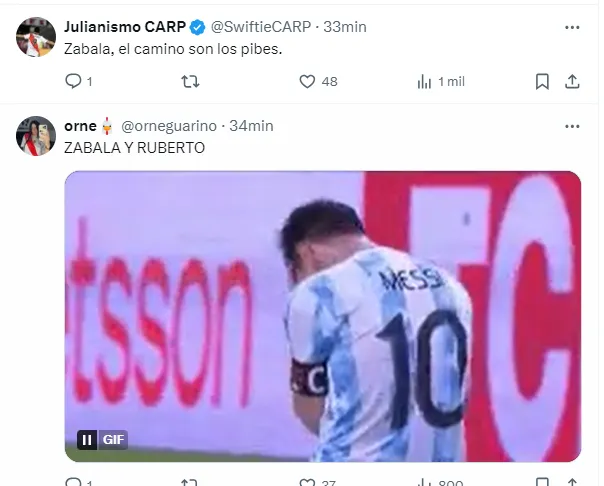Bookmark the Julianismo CARP tweet
The image size is (604, 486).
[542, 82]
